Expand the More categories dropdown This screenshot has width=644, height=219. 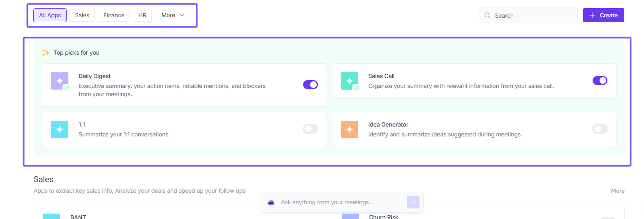pyautogui.click(x=173, y=15)
